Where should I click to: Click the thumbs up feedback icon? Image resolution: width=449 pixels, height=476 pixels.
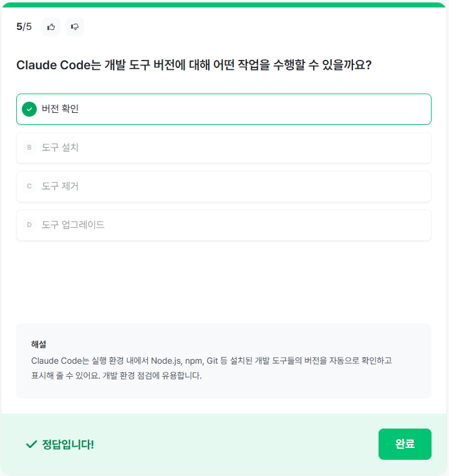[x=51, y=27]
